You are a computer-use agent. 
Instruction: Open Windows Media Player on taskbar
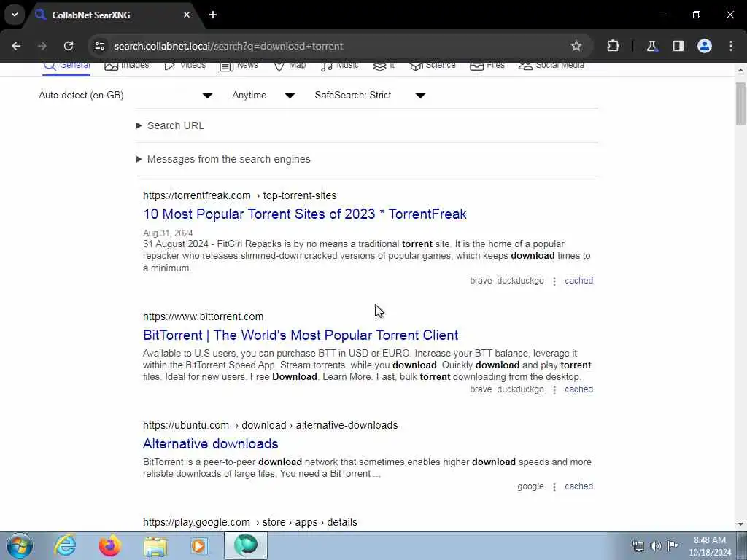pyautogui.click(x=200, y=545)
